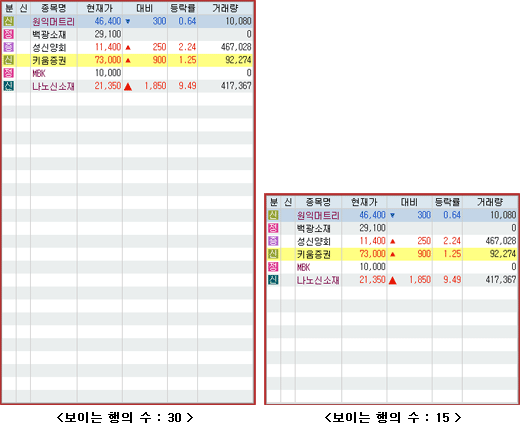Click the 신 icon beside 원익머트리 in left table
The image size is (520, 435).
point(9,21)
